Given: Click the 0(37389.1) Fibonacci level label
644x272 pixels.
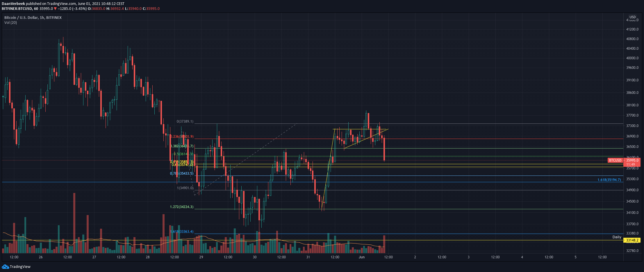Looking at the screenshot, I should coord(185,121).
